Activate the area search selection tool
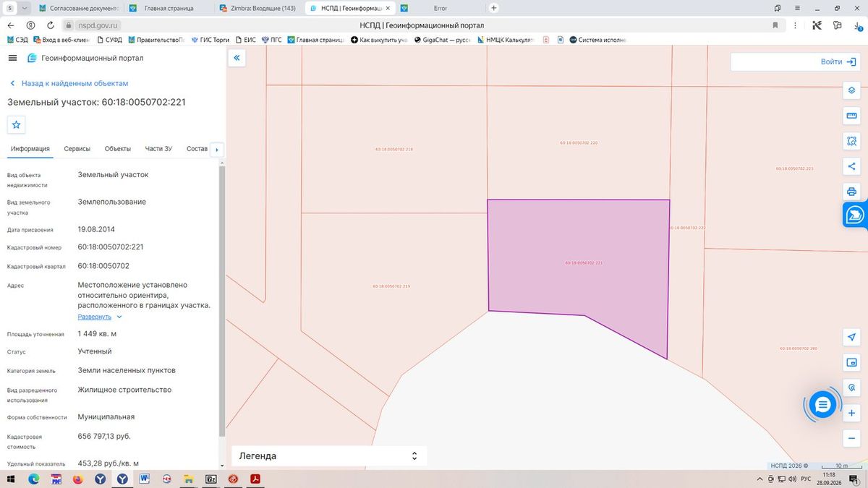Viewport: 868px width, 488px height. (x=851, y=141)
